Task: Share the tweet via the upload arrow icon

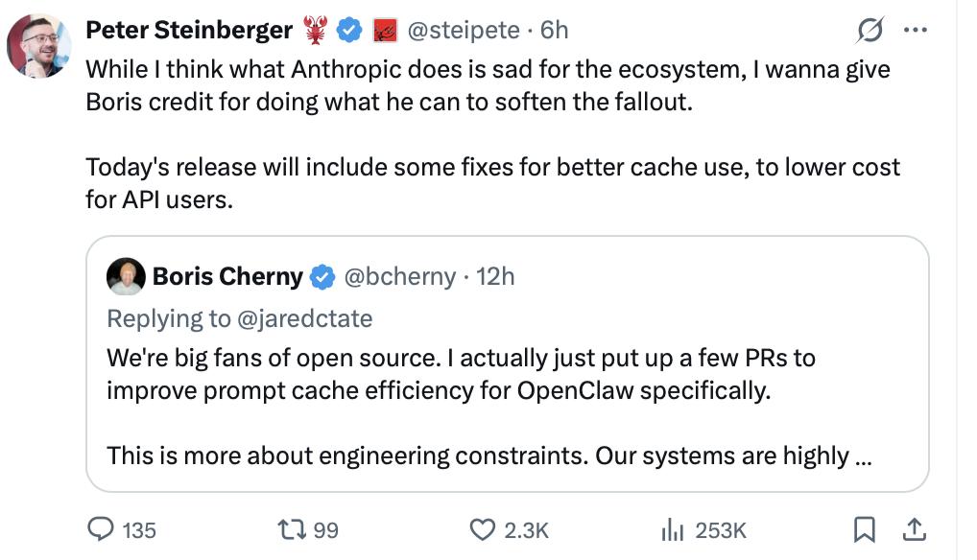Action: click(915, 528)
